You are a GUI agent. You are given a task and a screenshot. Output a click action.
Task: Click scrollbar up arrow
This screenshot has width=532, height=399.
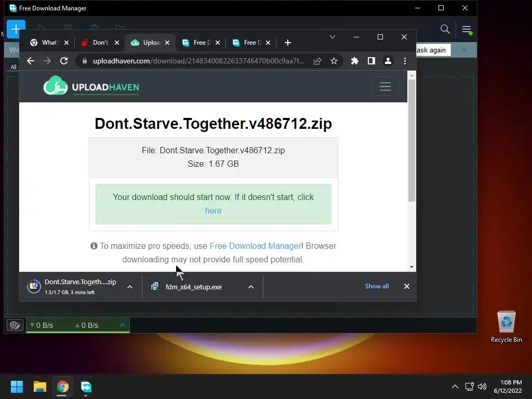tap(411, 75)
